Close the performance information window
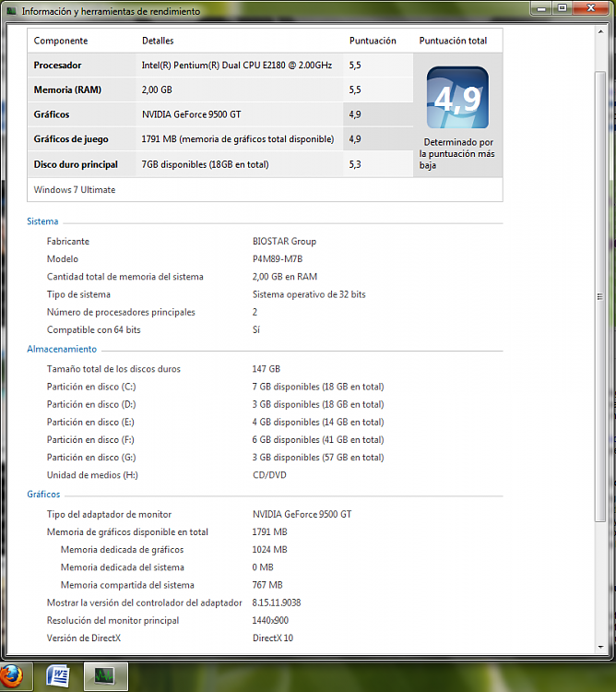The image size is (616, 692). 591,8
